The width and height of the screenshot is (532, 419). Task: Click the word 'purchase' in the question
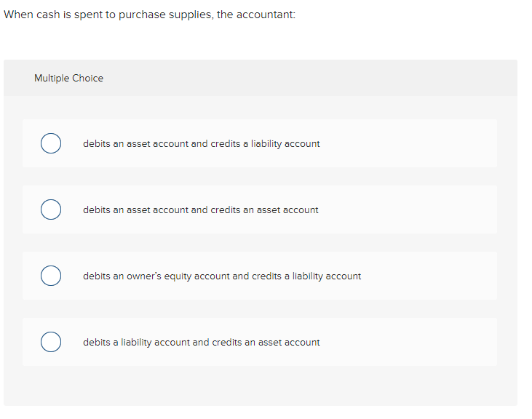[x=142, y=15]
